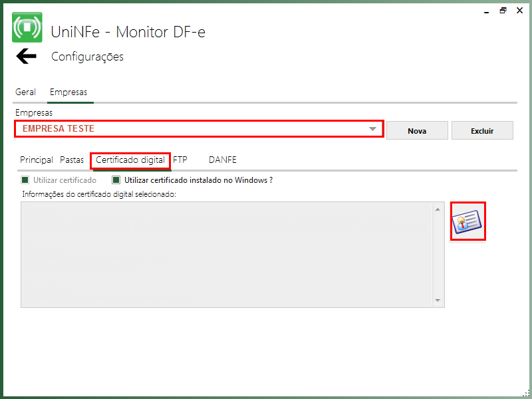
Task: Select the Empresas tab
Action: [x=68, y=92]
